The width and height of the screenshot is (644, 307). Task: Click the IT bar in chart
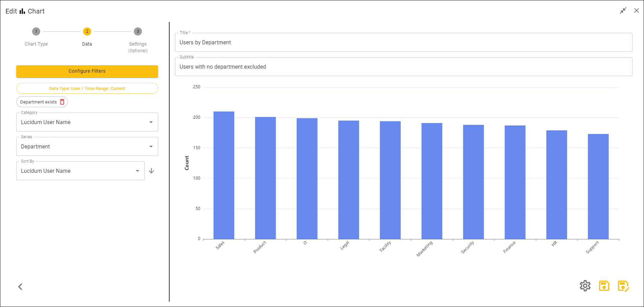point(307,179)
